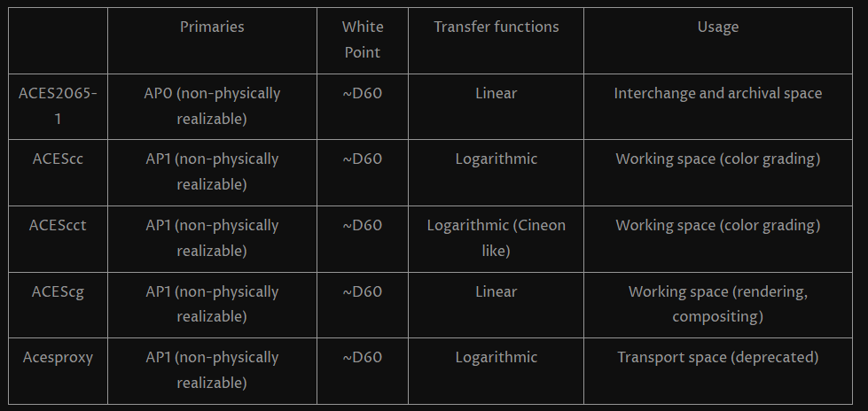The height and width of the screenshot is (411, 868).
Task: Select the ACEScct row label
Action: (58, 225)
